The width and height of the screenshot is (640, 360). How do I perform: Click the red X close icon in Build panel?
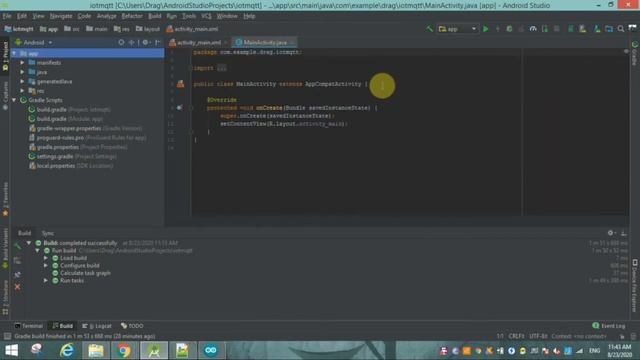(x=17, y=287)
